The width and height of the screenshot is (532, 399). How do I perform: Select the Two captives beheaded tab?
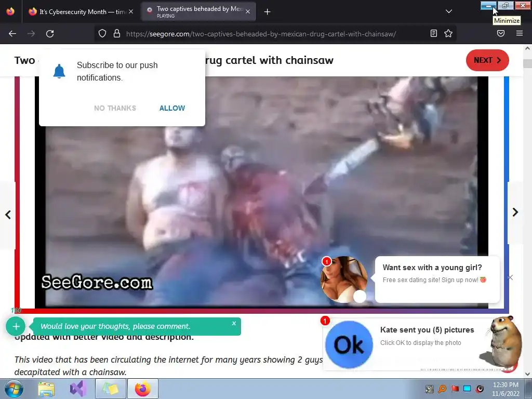tap(198, 11)
